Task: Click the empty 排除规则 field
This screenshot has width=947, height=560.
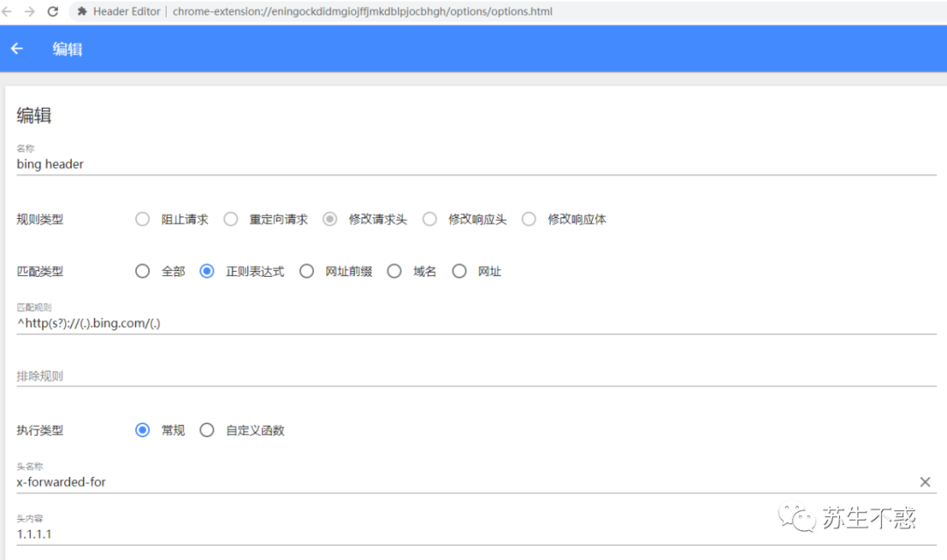Action: pos(476,376)
